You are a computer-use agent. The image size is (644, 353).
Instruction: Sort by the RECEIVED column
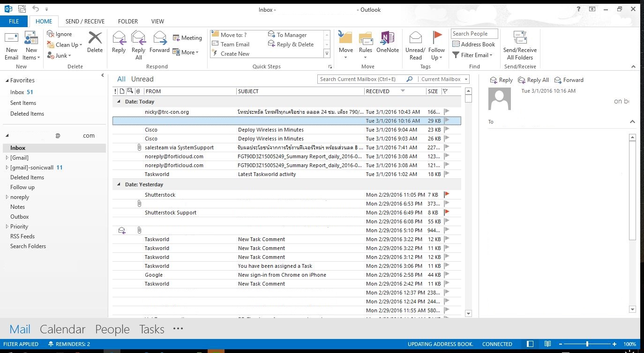[395, 91]
